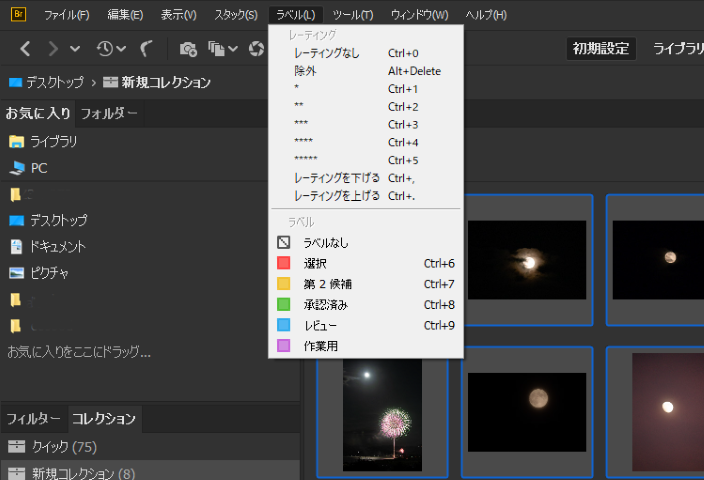This screenshot has height=480, width=704.
Task: Open the ツール(T) menu
Action: [352, 15]
